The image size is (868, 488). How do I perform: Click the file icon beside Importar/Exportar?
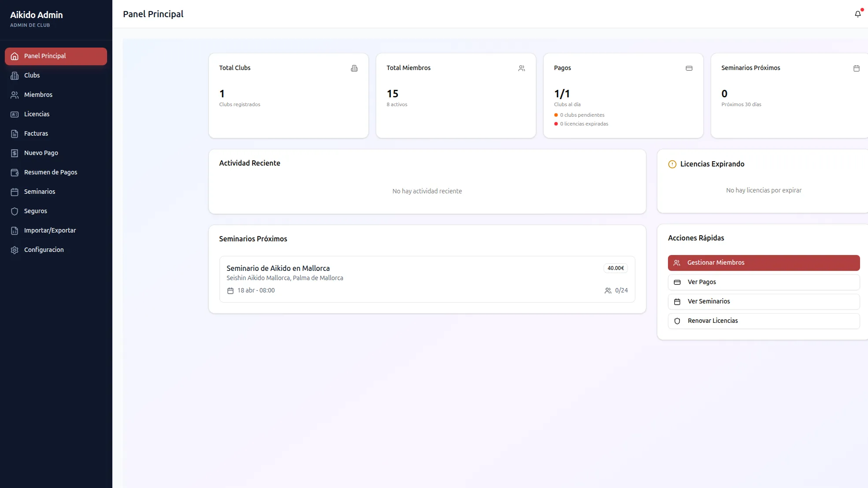tap(15, 231)
